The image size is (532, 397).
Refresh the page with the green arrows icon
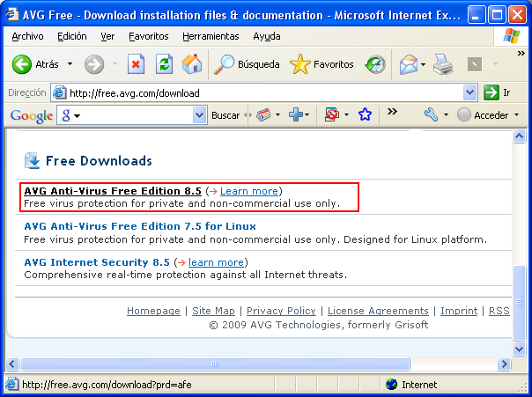click(164, 64)
